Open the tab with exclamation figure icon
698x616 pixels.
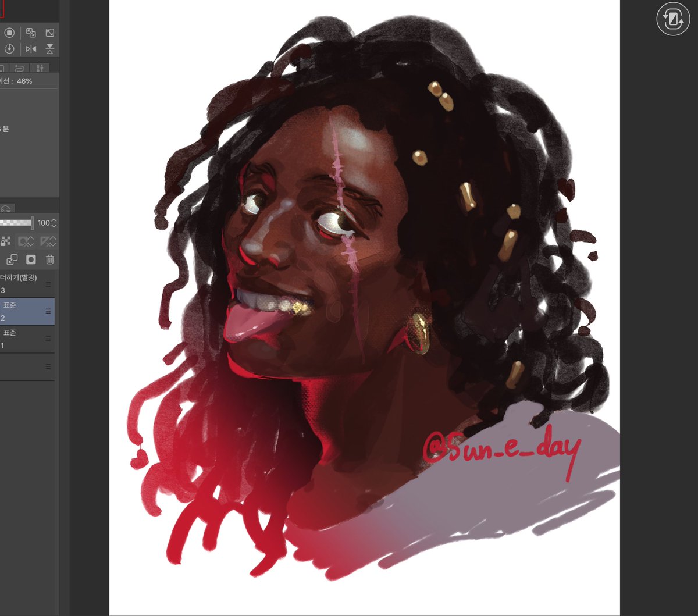pos(40,67)
